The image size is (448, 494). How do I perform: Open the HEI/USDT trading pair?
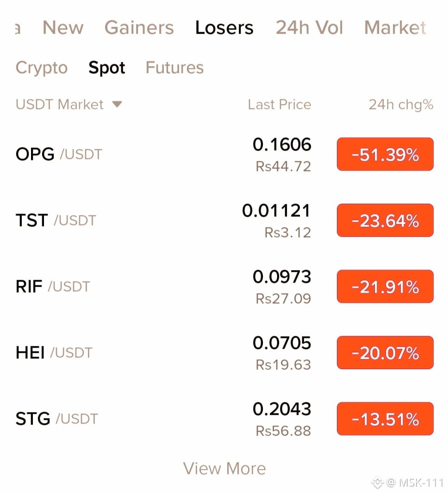tap(224, 352)
